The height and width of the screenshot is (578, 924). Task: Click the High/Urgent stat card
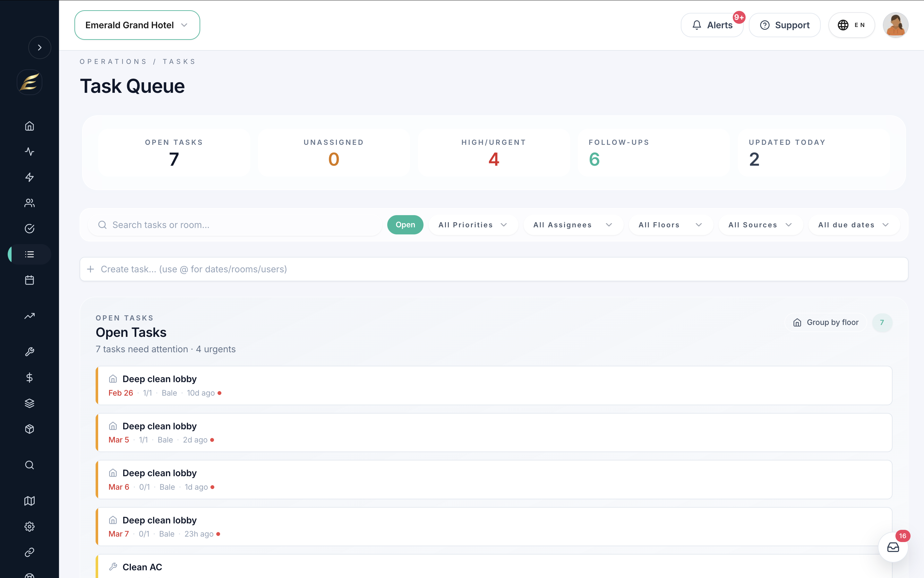point(494,153)
